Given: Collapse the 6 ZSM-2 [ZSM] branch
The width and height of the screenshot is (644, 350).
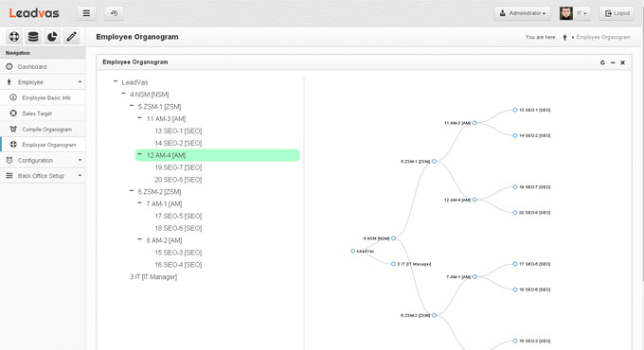Looking at the screenshot, I should 132,191.
